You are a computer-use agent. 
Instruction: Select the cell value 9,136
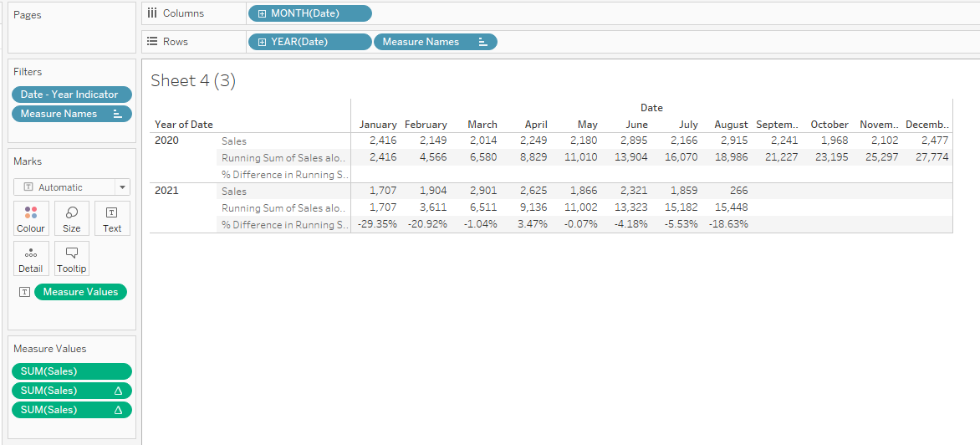coord(533,207)
